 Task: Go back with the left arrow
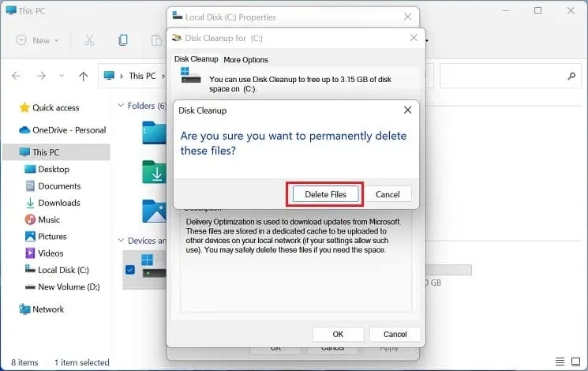click(16, 76)
